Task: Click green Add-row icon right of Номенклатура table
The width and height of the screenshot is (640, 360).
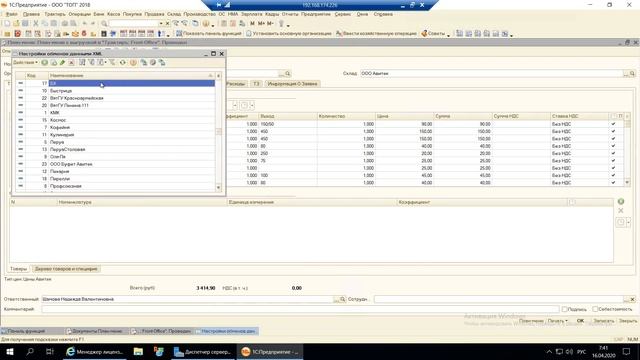Action: point(621,202)
